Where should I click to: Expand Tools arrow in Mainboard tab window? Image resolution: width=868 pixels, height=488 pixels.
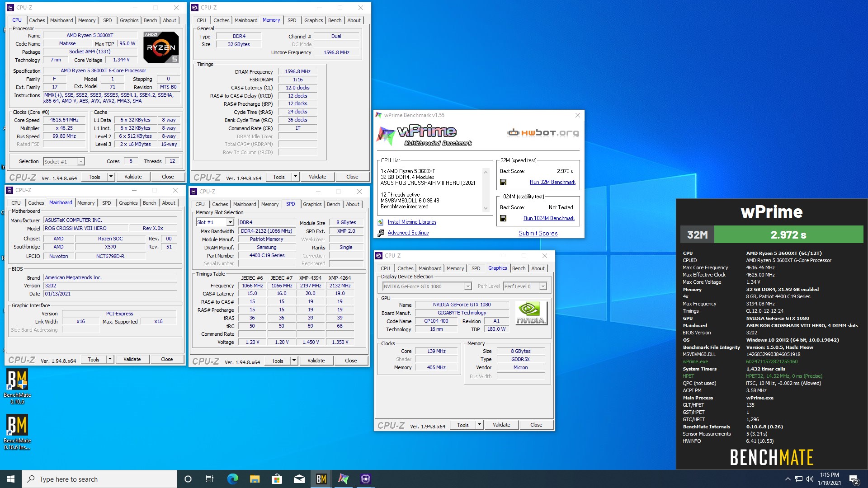click(x=110, y=359)
